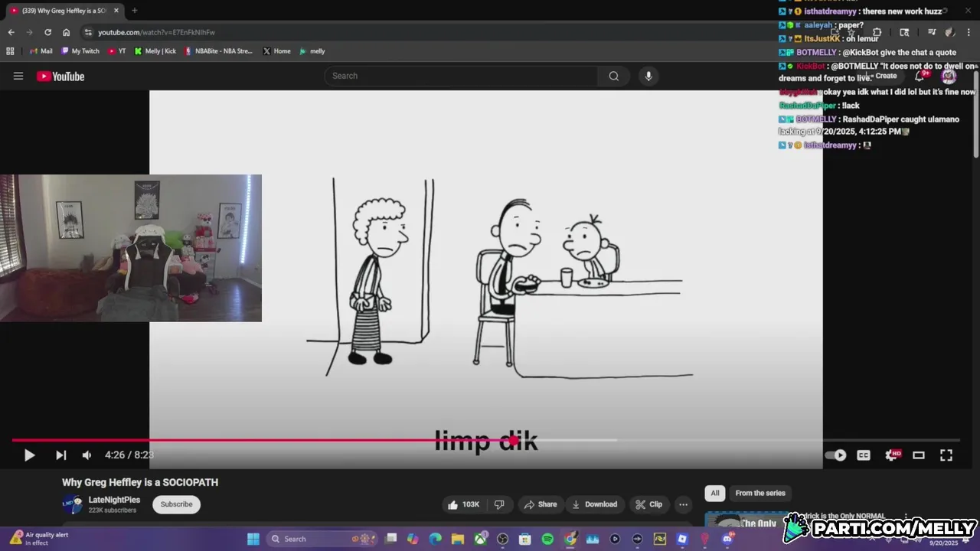Open Discord from the taskbar
Viewport: 980px width, 551px height.
click(x=727, y=539)
